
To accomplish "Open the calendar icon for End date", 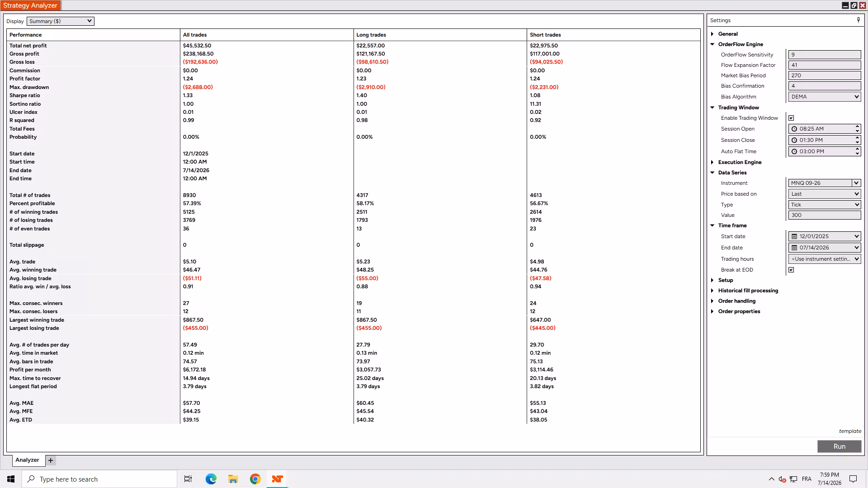I will [x=794, y=248].
